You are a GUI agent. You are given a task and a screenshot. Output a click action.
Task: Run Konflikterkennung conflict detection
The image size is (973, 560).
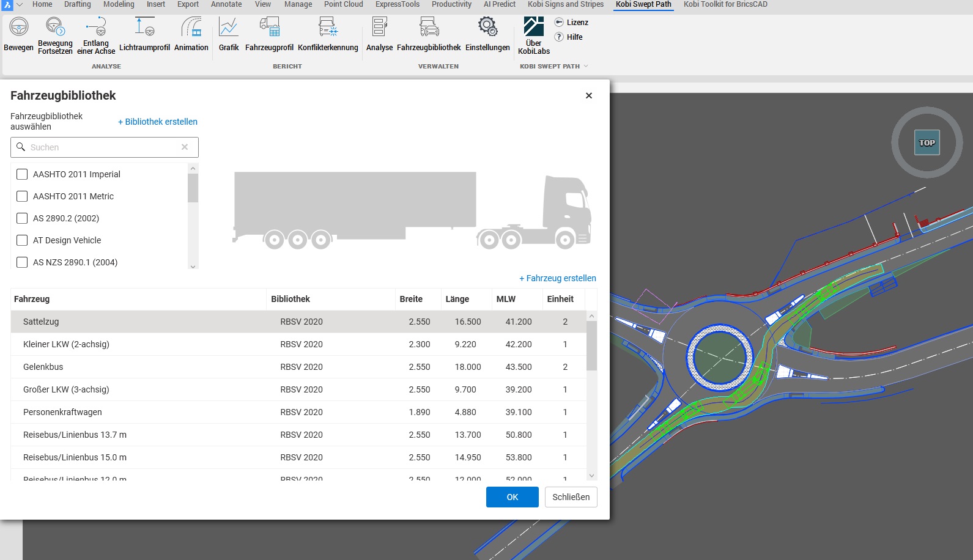pyautogui.click(x=328, y=35)
